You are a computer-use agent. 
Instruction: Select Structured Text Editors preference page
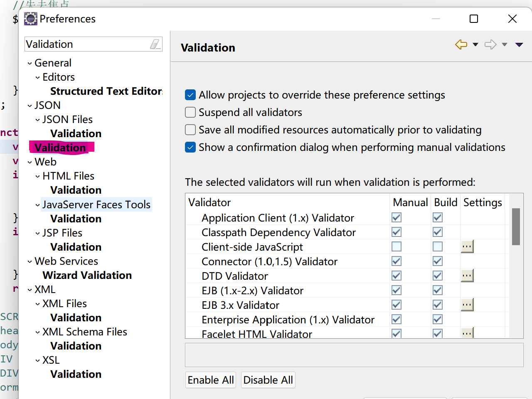coord(106,91)
